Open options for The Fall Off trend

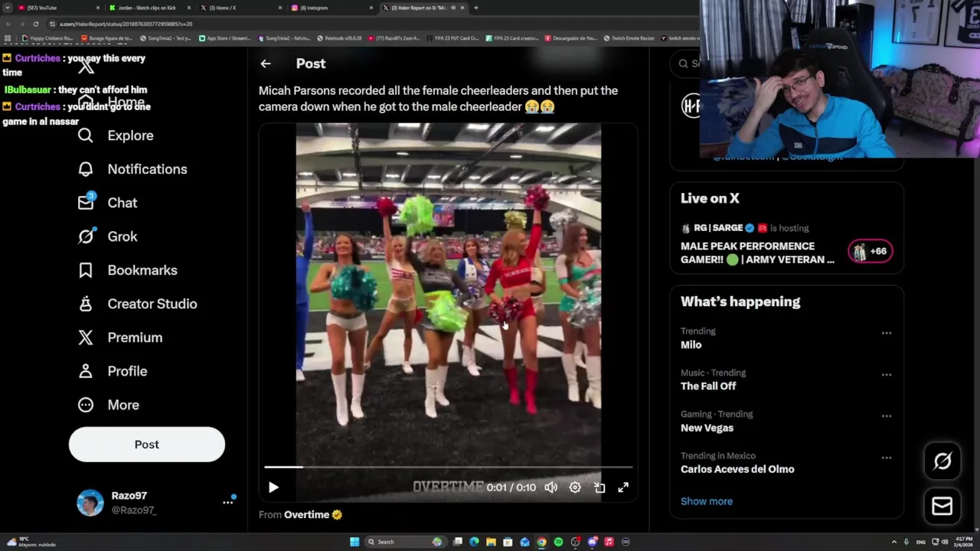[887, 374]
